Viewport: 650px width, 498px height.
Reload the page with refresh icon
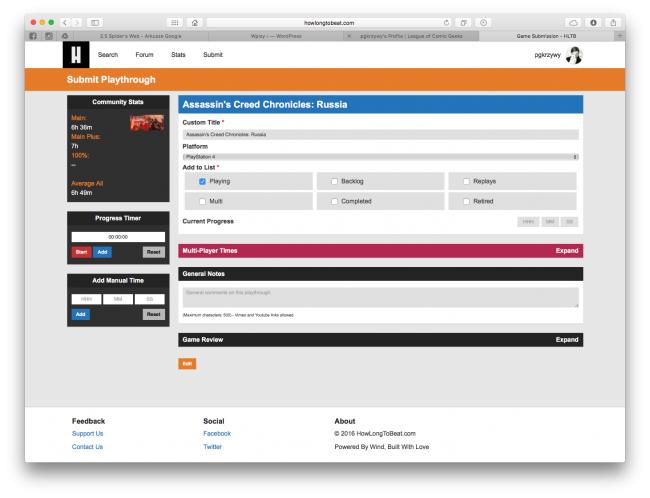[446, 23]
